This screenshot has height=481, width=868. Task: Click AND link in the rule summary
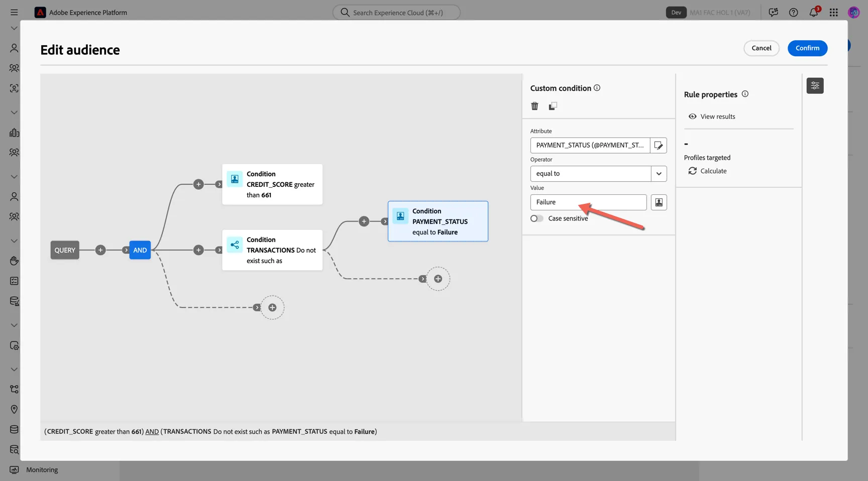pyautogui.click(x=152, y=432)
